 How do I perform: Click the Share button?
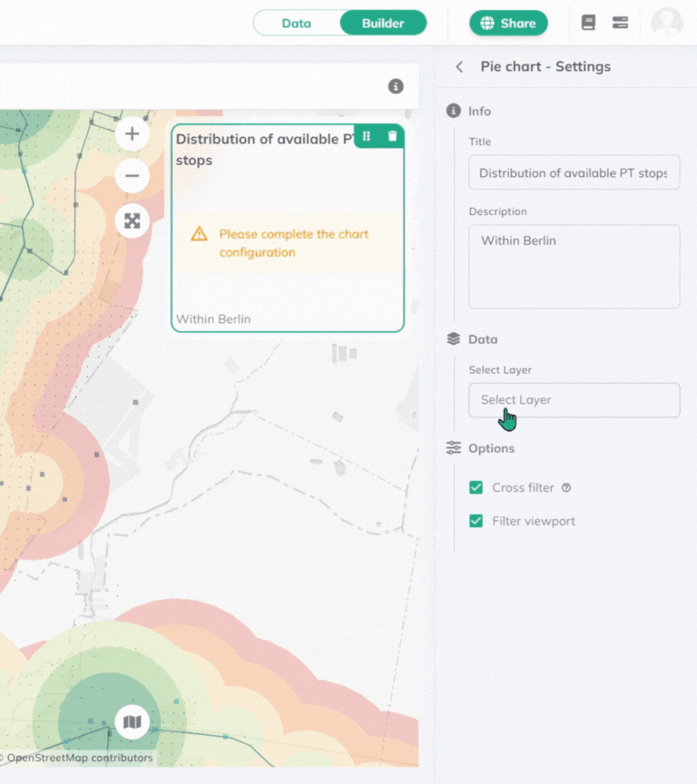[508, 23]
